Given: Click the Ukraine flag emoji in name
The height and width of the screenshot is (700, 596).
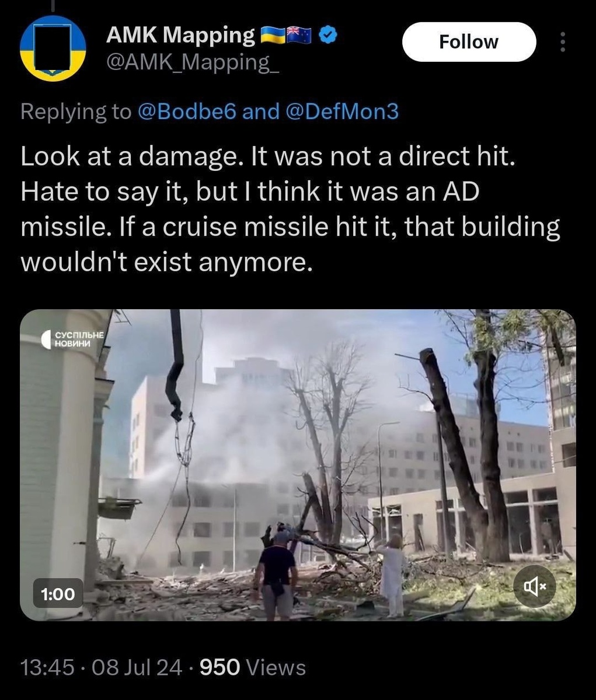Looking at the screenshot, I should pyautogui.click(x=271, y=36).
